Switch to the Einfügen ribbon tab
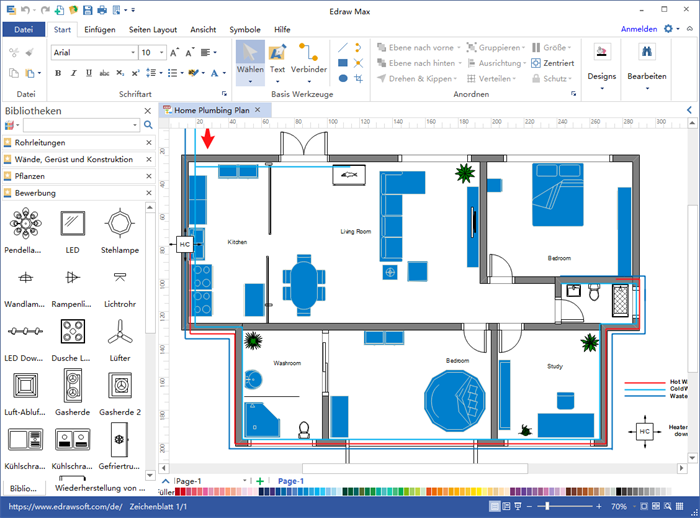700x518 pixels. click(x=100, y=29)
